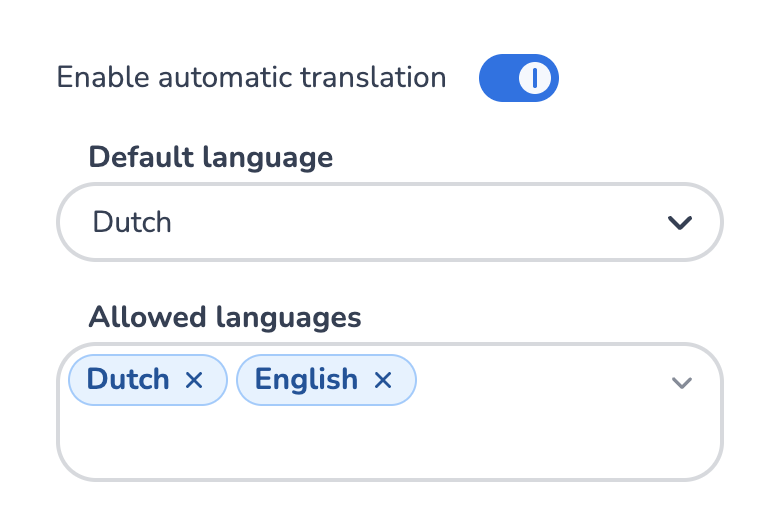Disable the automatic translation switch
Screen dimensions: 774x528
click(518, 78)
